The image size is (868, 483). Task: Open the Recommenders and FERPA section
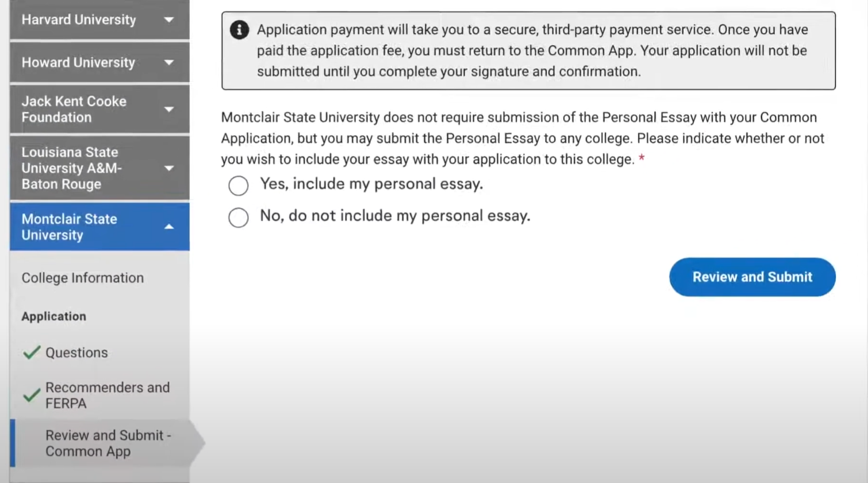pos(108,395)
